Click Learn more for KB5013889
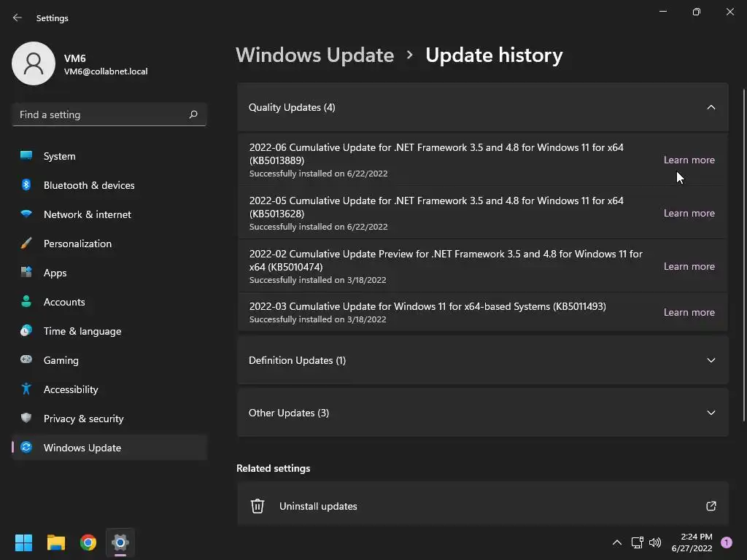Screen dimensions: 747x560 [689, 160]
